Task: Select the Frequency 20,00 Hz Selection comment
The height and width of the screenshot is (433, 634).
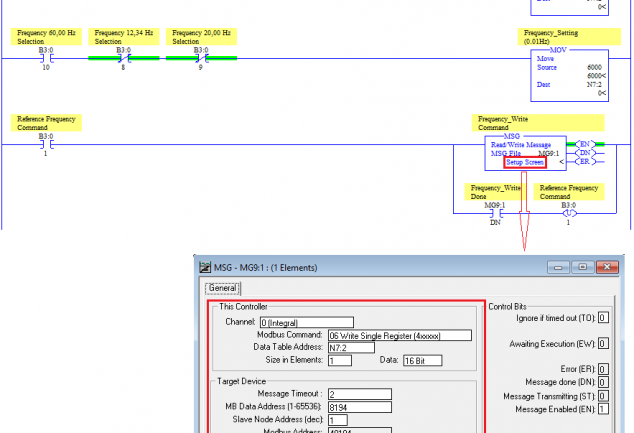Action: [201, 37]
